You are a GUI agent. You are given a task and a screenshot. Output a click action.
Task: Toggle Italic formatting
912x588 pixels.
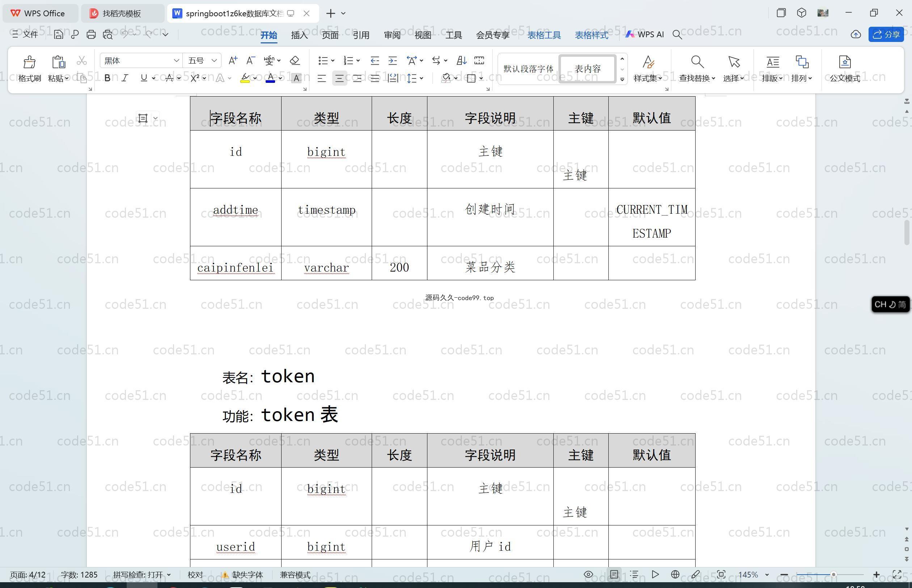pyautogui.click(x=125, y=78)
